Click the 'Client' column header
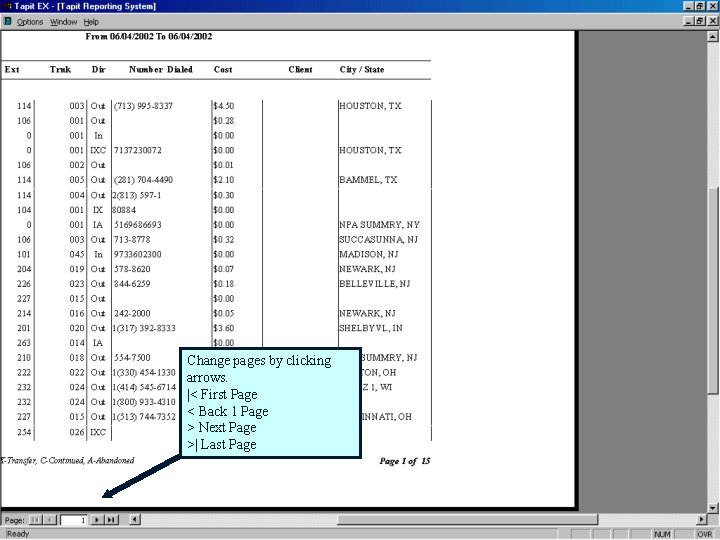This screenshot has width=720, height=540. (x=300, y=69)
